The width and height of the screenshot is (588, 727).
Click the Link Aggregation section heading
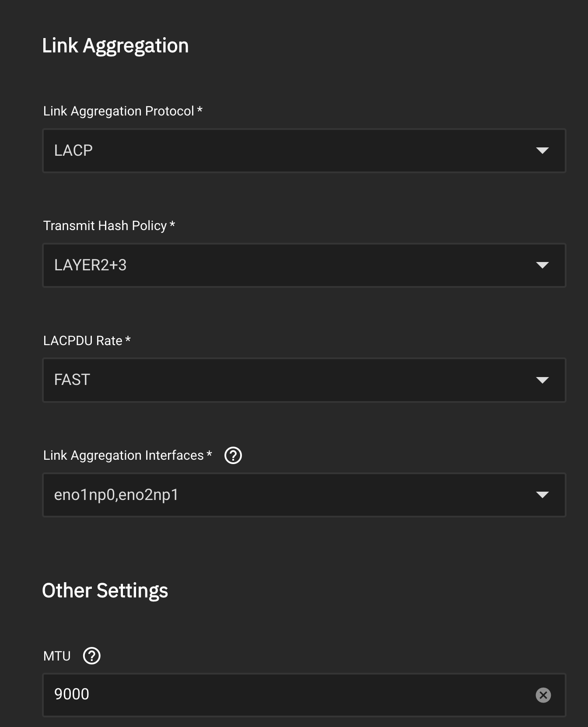[115, 45]
